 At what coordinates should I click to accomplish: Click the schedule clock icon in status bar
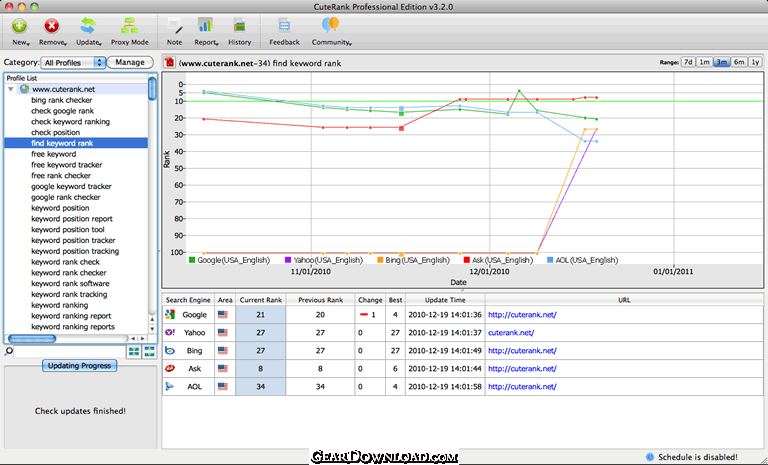coord(650,457)
